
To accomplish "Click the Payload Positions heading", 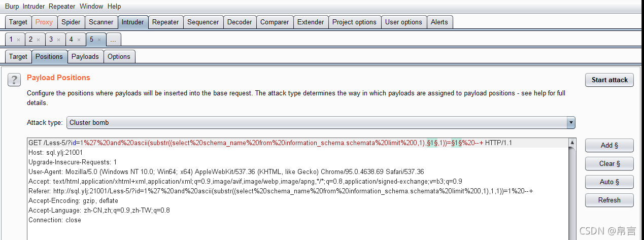I will click(x=58, y=78).
